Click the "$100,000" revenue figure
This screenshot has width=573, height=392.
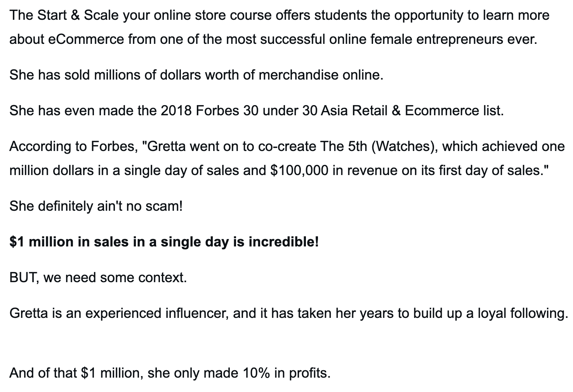(x=299, y=170)
